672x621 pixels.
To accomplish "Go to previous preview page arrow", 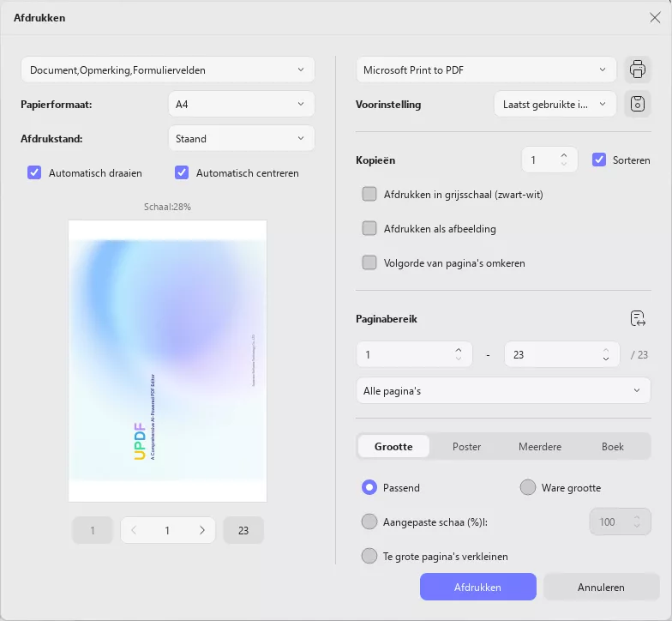I will (x=134, y=530).
